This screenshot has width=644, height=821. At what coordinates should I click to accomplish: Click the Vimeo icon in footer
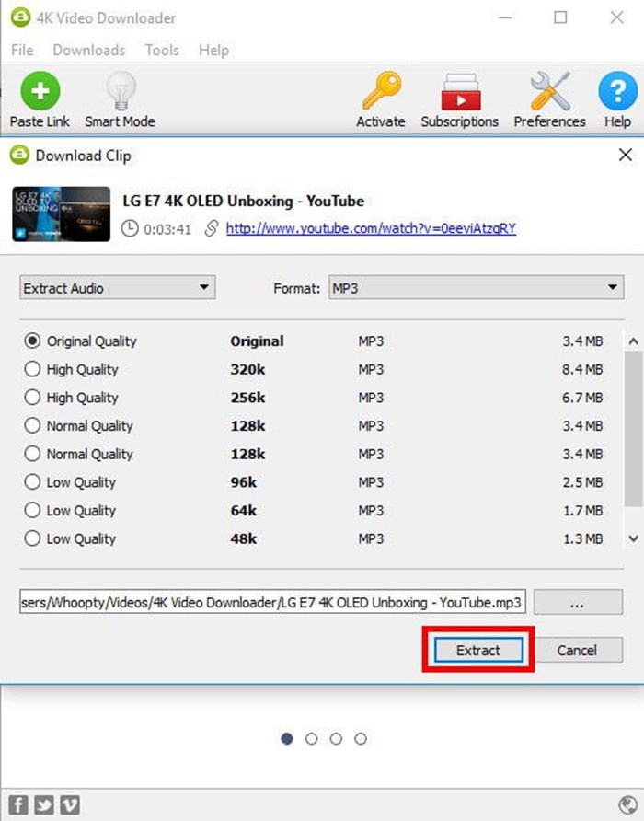(x=70, y=804)
